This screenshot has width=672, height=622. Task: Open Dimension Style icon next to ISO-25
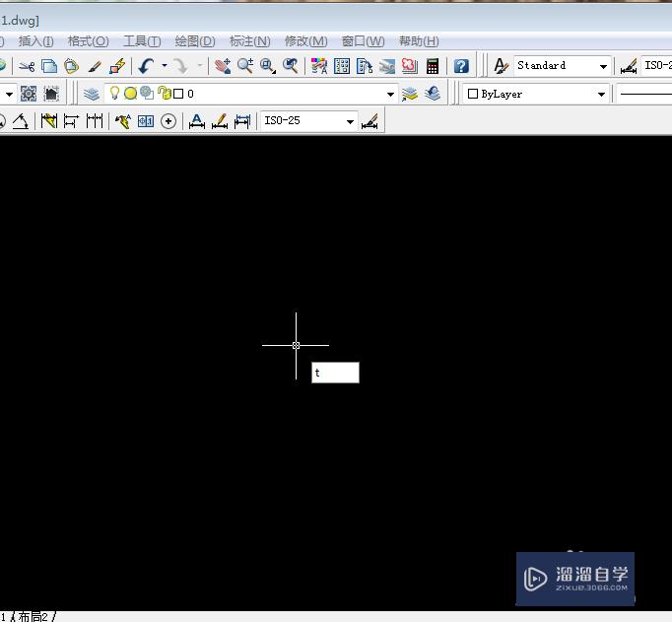370,122
